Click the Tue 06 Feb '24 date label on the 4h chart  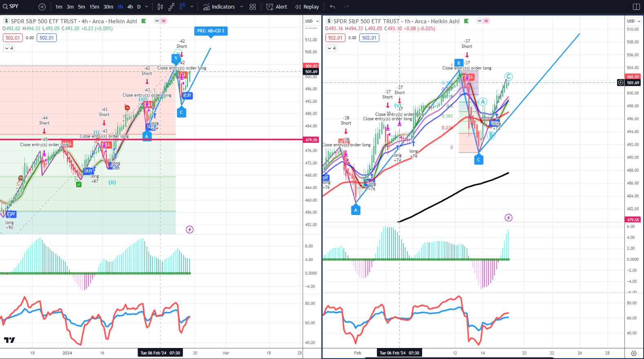pos(160,353)
